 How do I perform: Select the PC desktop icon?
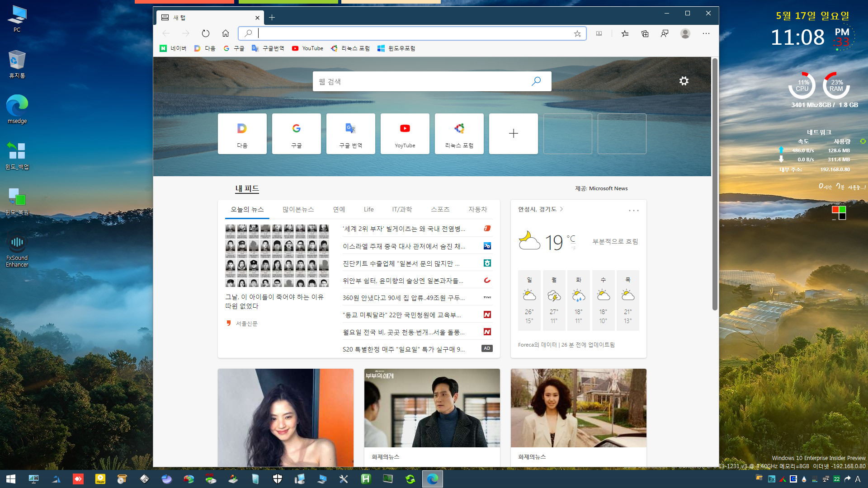[x=17, y=19]
